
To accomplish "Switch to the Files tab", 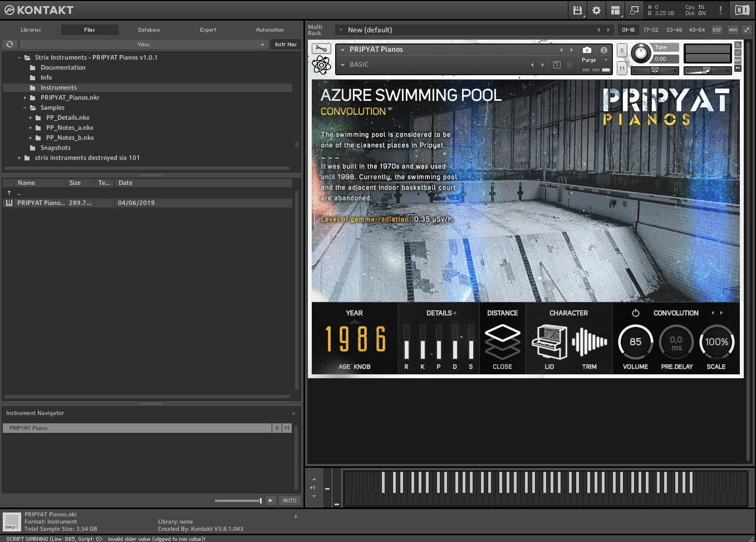I will 90,30.
